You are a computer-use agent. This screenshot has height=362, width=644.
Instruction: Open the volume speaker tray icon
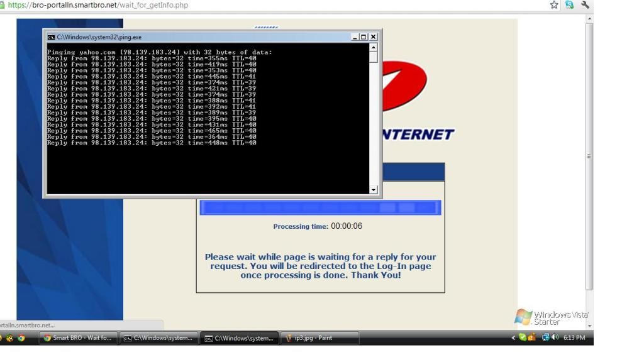coord(555,337)
